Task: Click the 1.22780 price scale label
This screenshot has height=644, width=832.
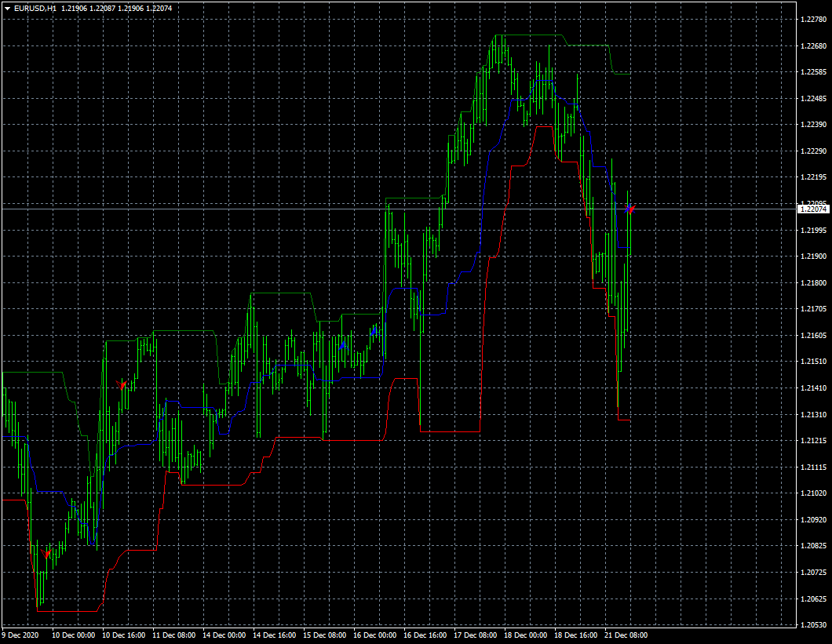Action: (x=813, y=20)
